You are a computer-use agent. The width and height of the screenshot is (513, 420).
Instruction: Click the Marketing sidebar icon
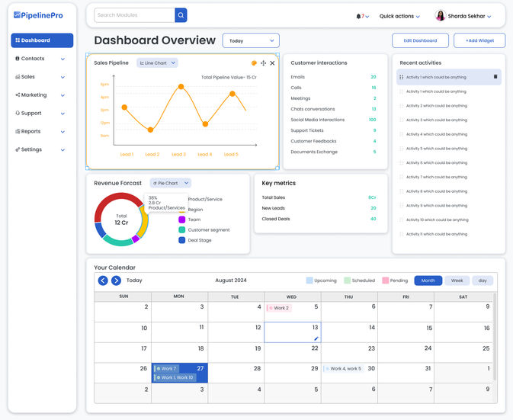(18, 95)
